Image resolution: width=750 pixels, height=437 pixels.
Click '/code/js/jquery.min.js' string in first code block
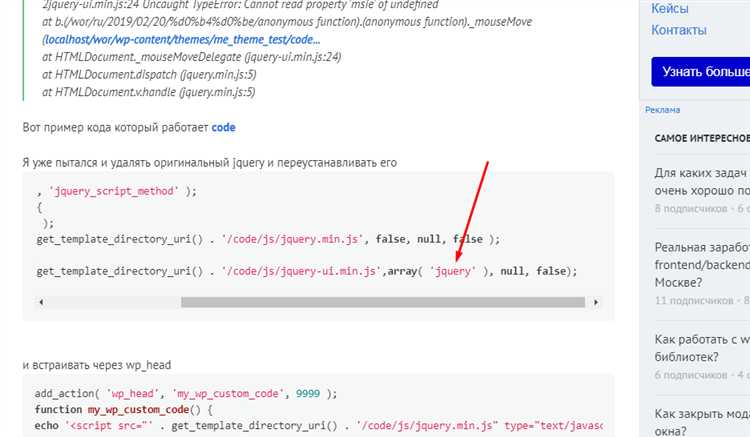tap(292, 239)
